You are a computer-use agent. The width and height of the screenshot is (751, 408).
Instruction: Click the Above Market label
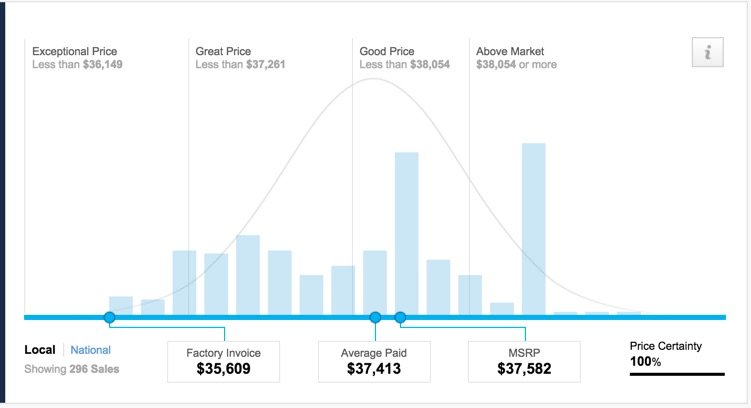[x=510, y=51]
